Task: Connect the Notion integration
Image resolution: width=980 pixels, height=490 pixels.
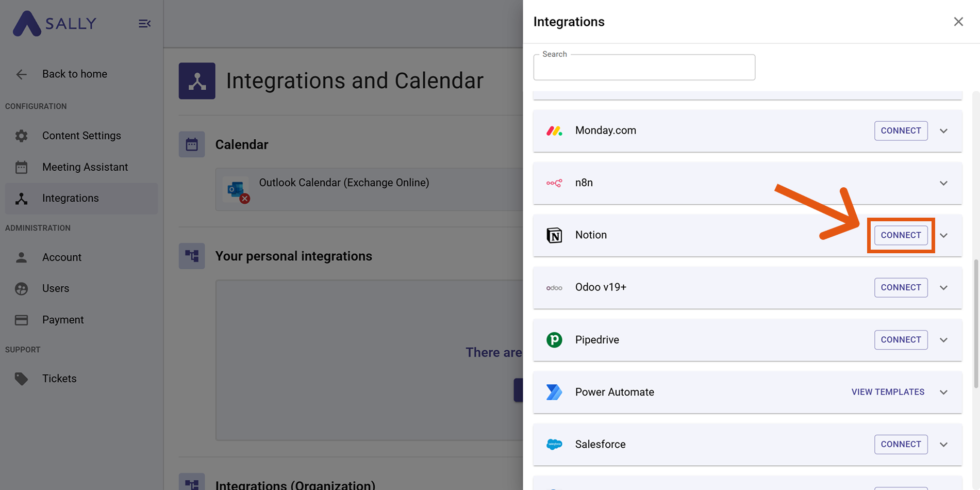Action: 901,235
